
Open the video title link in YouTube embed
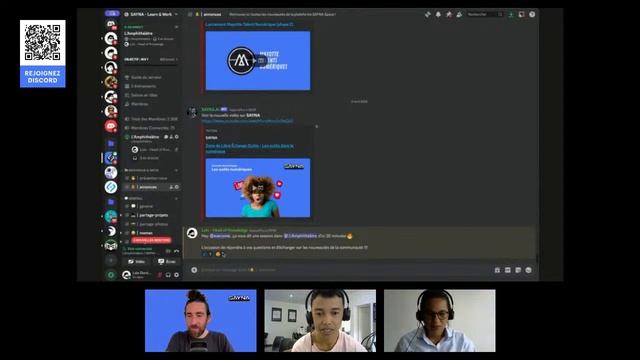249,148
